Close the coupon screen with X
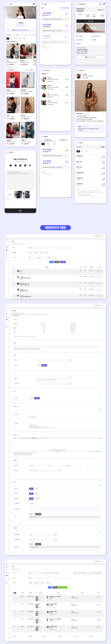Image resolution: width=111 pixels, height=644 pixels. [42, 4]
